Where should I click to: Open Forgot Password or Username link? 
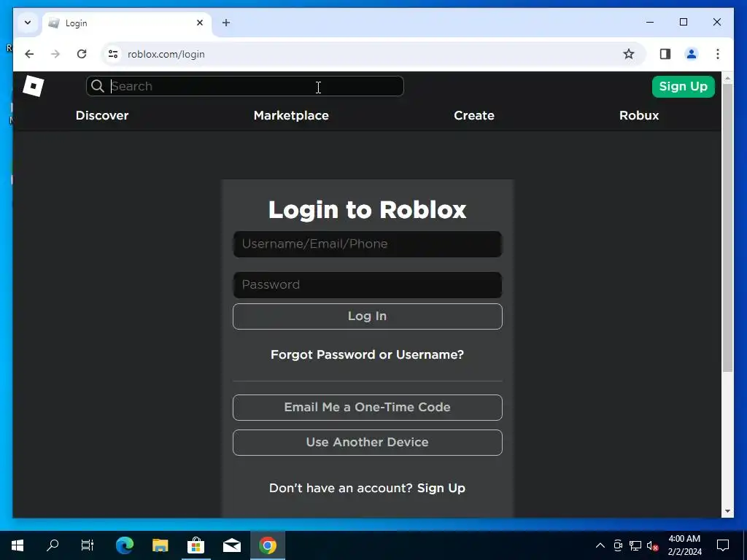(368, 355)
